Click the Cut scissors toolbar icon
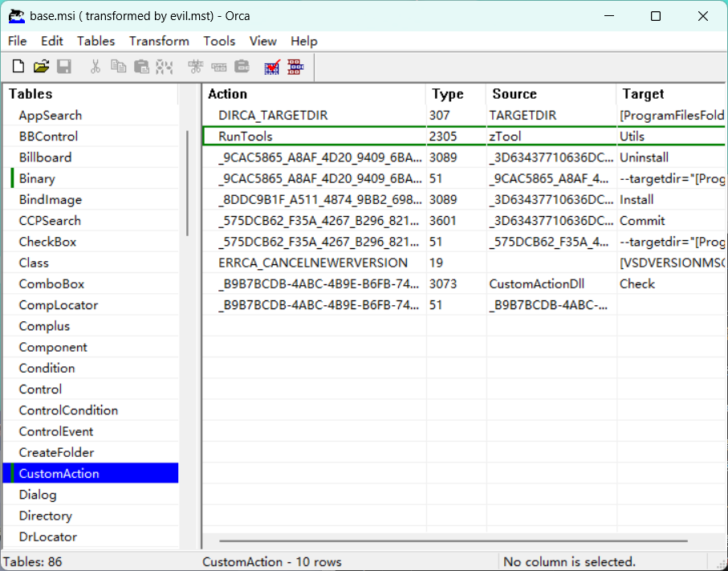Image resolution: width=728 pixels, height=571 pixels. tap(96, 67)
